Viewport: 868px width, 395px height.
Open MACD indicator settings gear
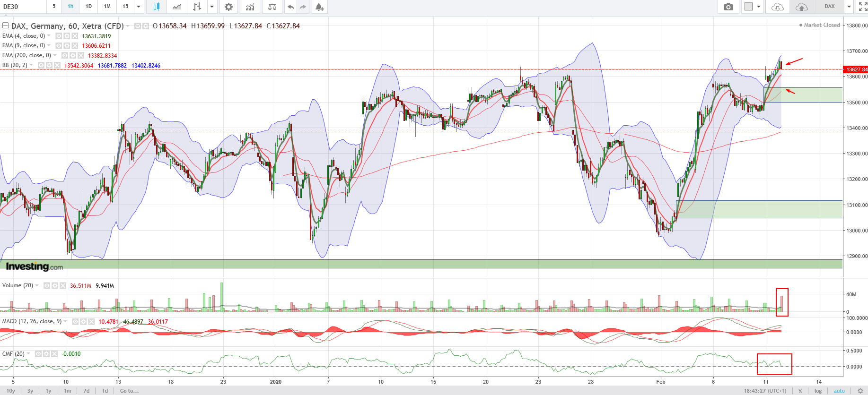pyautogui.click(x=83, y=321)
